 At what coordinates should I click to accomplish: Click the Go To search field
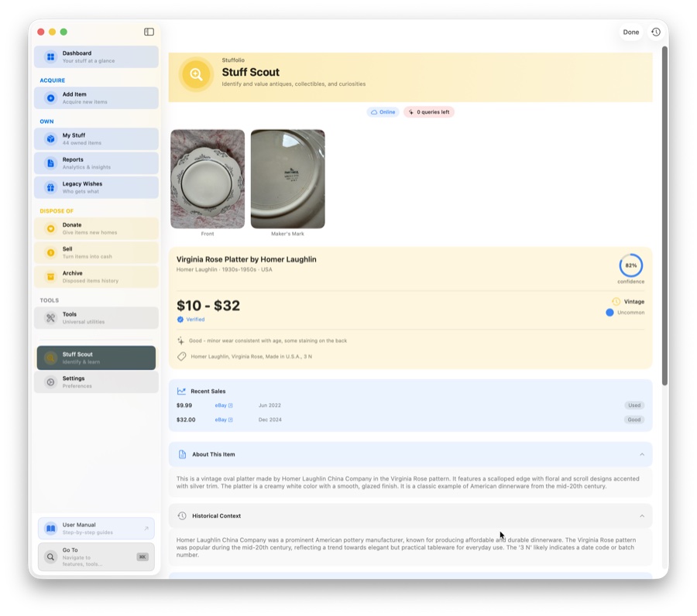96,556
